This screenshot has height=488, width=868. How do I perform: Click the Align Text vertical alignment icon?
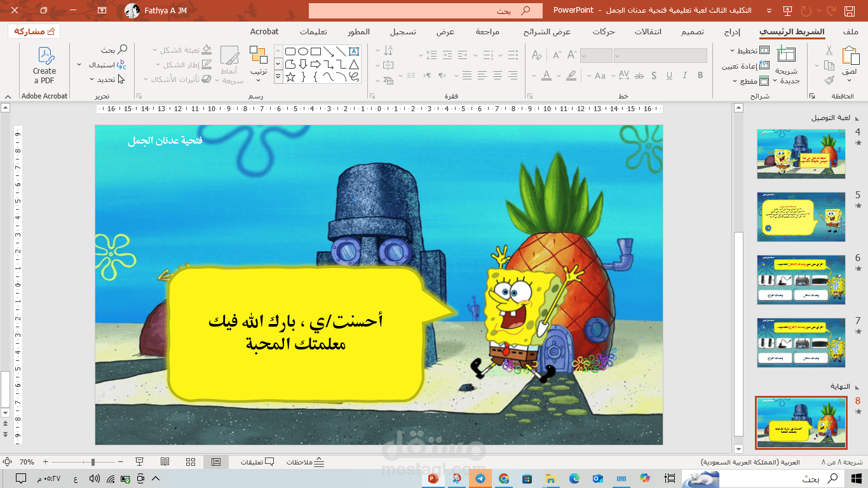tap(388, 65)
